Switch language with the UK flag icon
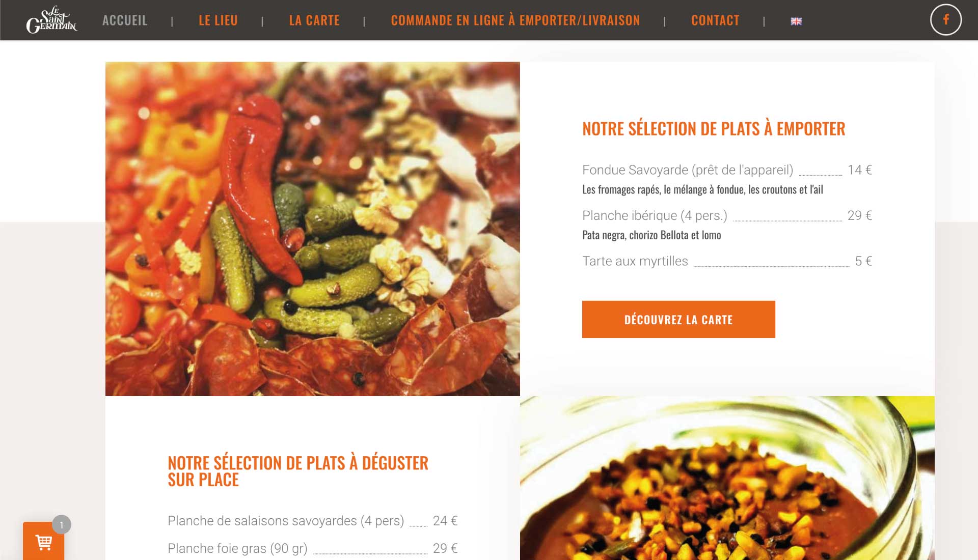The width and height of the screenshot is (978, 560). 796,21
